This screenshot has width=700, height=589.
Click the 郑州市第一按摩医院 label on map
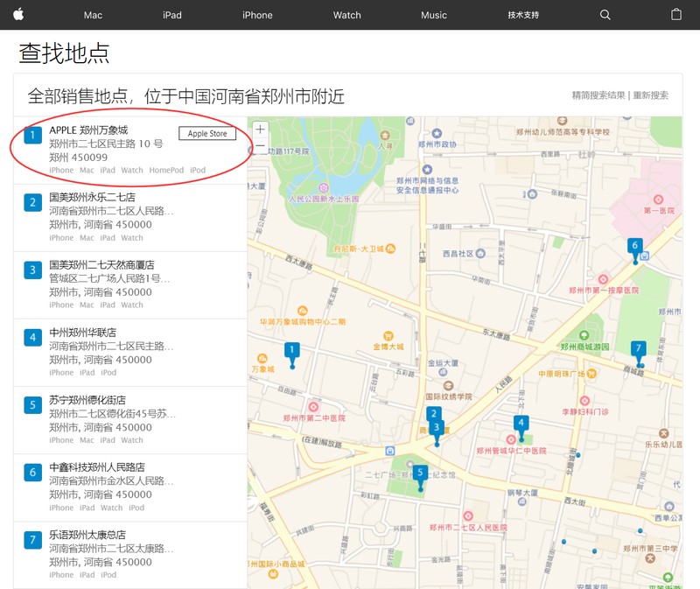click(604, 291)
